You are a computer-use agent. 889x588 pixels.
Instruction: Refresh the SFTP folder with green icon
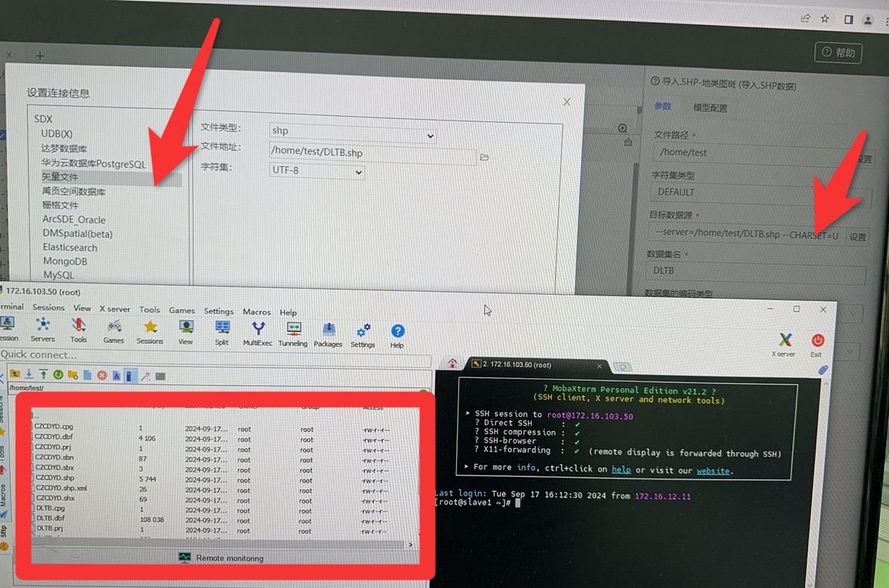[x=58, y=375]
